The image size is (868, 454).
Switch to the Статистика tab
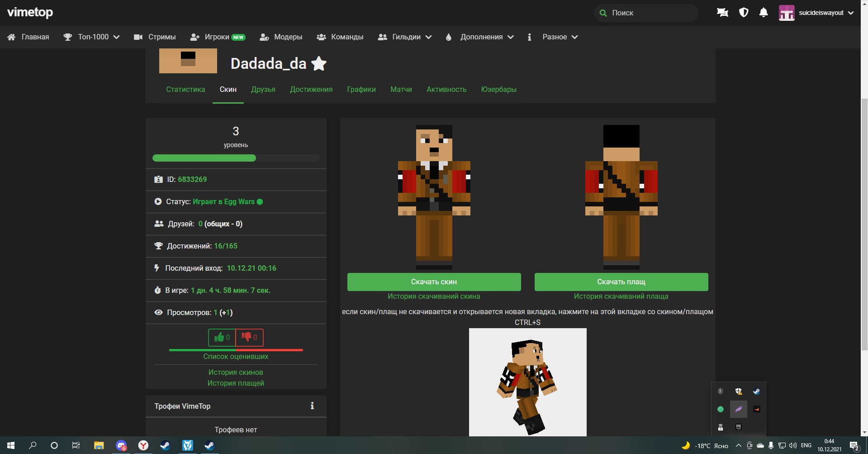(x=185, y=90)
